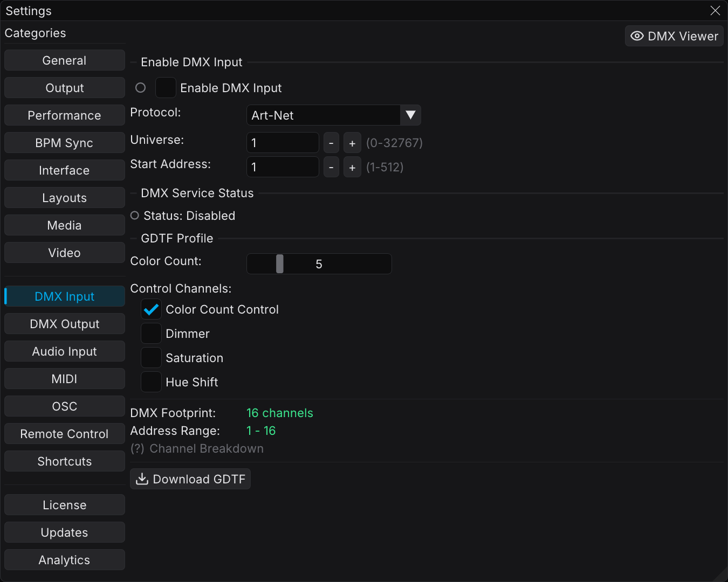Click the (?) Channel Breakdown help
The width and height of the screenshot is (728, 582).
197,448
